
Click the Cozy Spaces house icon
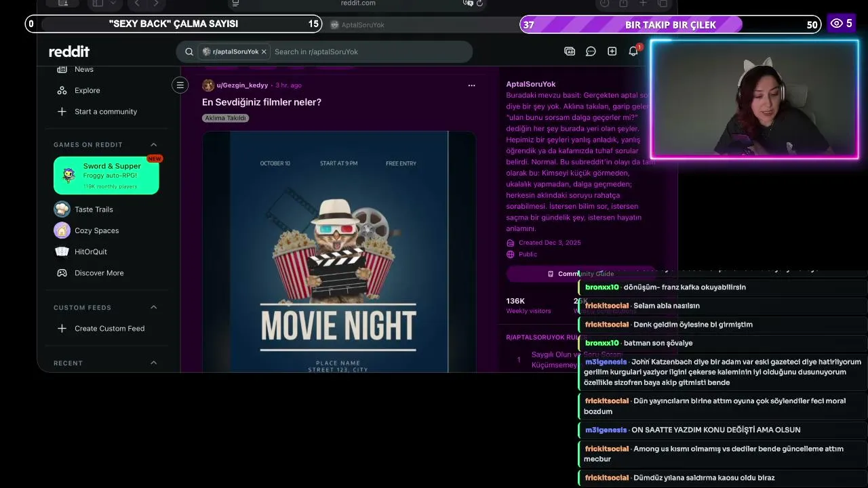point(62,230)
